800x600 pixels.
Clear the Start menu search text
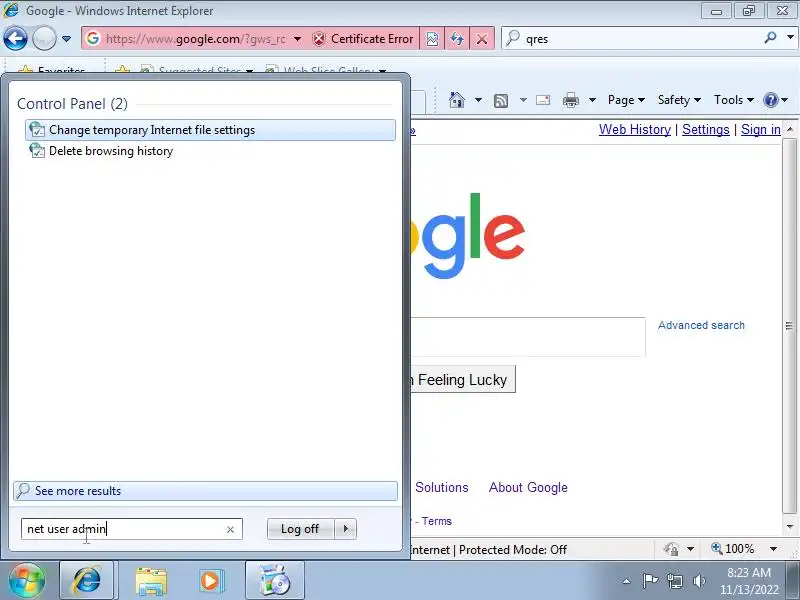pos(230,530)
